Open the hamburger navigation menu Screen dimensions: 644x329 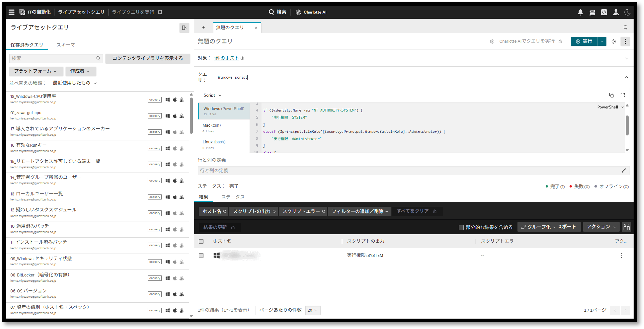(x=12, y=12)
